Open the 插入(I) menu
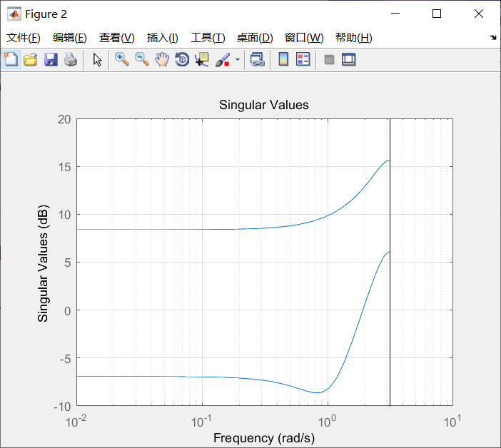Image resolution: width=501 pixels, height=448 pixels. pyautogui.click(x=162, y=38)
